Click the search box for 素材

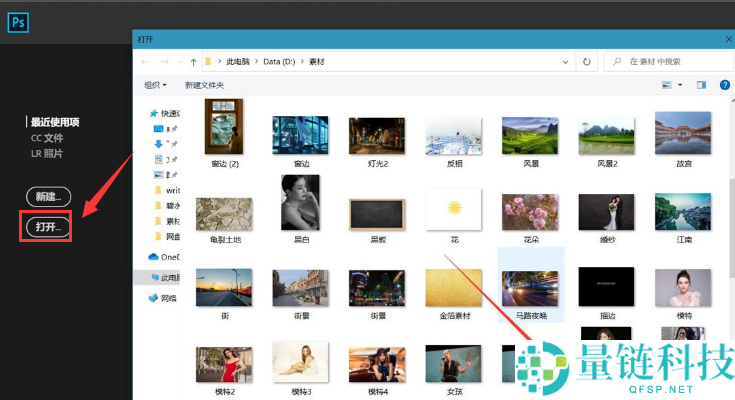click(668, 61)
